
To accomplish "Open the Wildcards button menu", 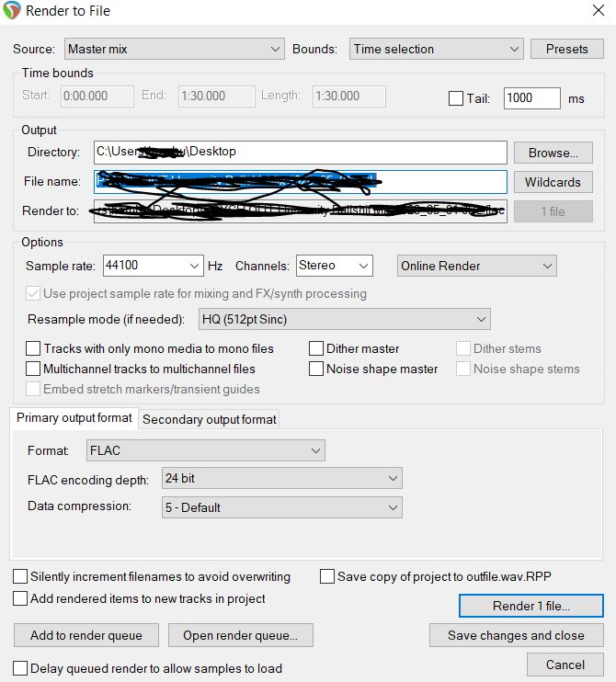I will coord(553,182).
